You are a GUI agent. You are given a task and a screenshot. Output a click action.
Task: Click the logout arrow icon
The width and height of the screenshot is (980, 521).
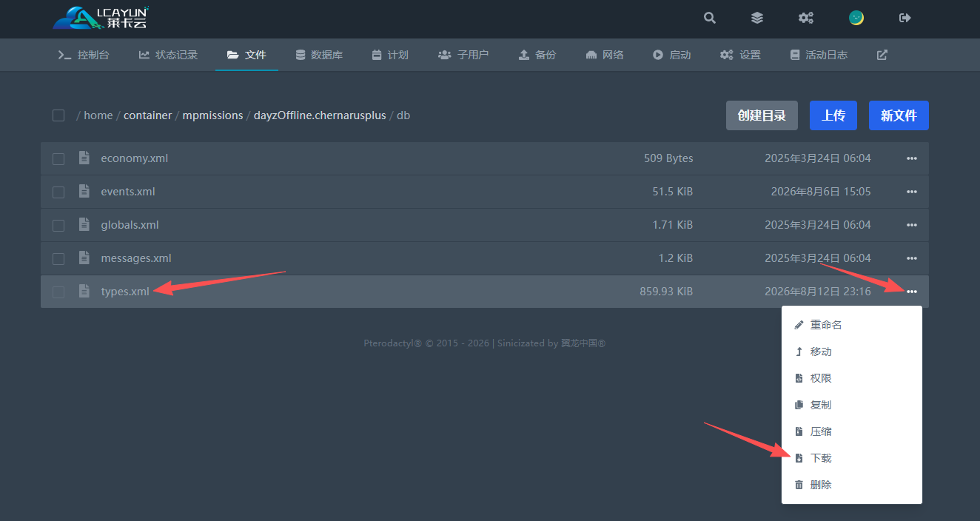905,18
